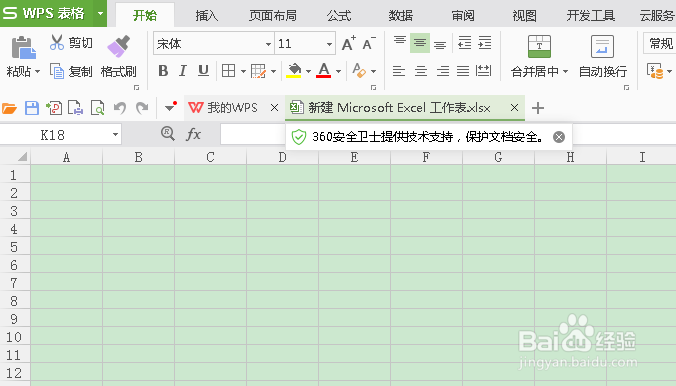Redo the last action

142,108
